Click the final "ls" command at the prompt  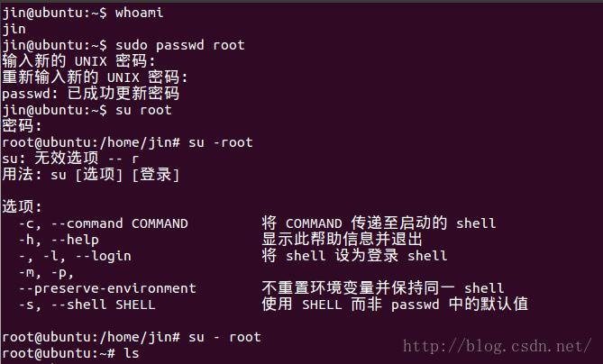coord(132,353)
